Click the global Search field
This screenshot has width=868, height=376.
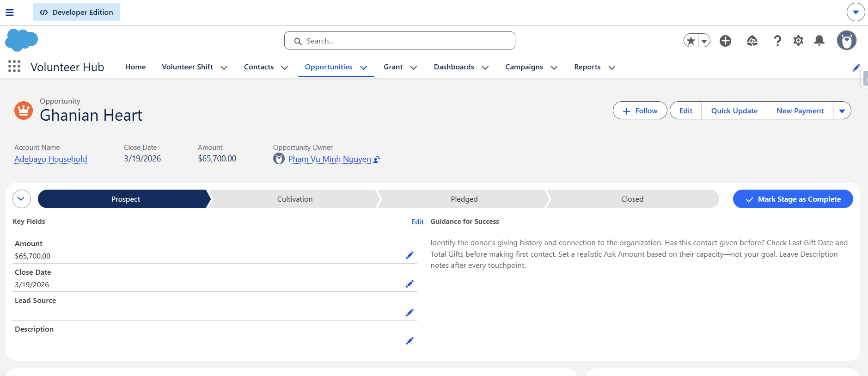tap(400, 41)
